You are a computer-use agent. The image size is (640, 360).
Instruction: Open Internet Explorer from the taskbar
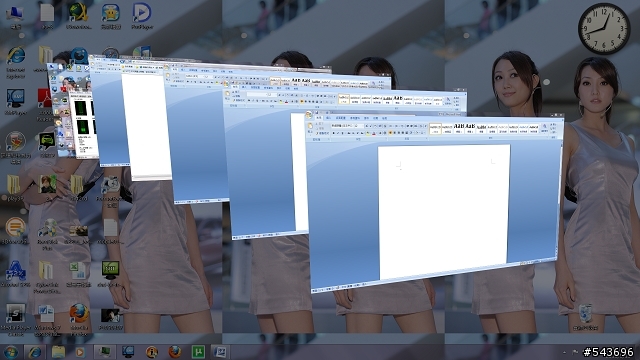pos(35,352)
